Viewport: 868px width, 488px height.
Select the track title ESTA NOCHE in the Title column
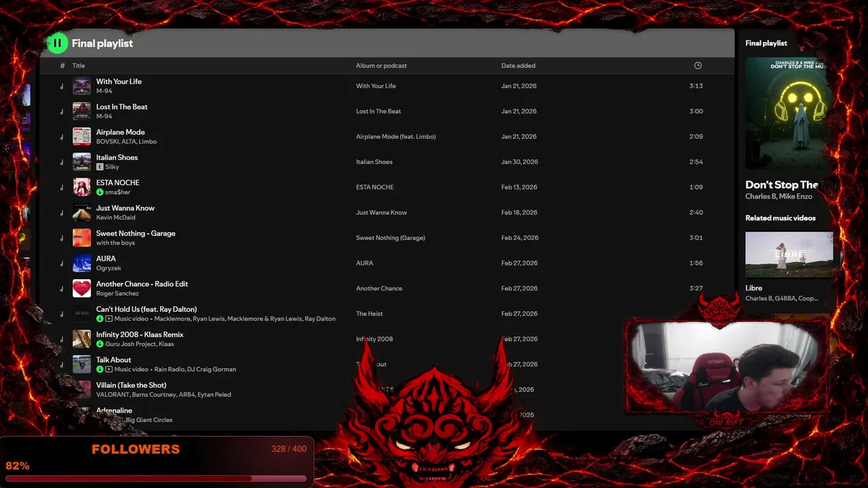(117, 183)
